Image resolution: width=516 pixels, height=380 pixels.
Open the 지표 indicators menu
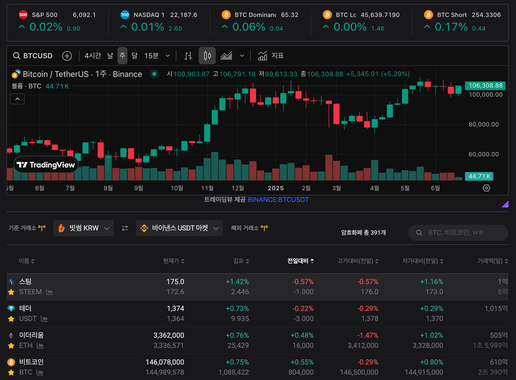[x=270, y=56]
